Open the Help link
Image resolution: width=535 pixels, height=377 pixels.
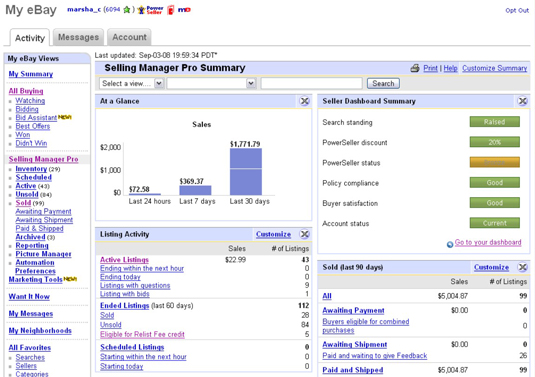pyautogui.click(x=450, y=68)
